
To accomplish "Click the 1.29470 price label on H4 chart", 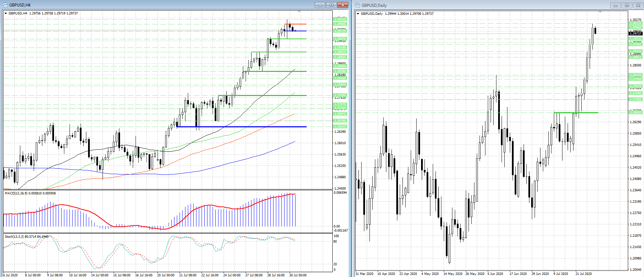I will click(340, 39).
